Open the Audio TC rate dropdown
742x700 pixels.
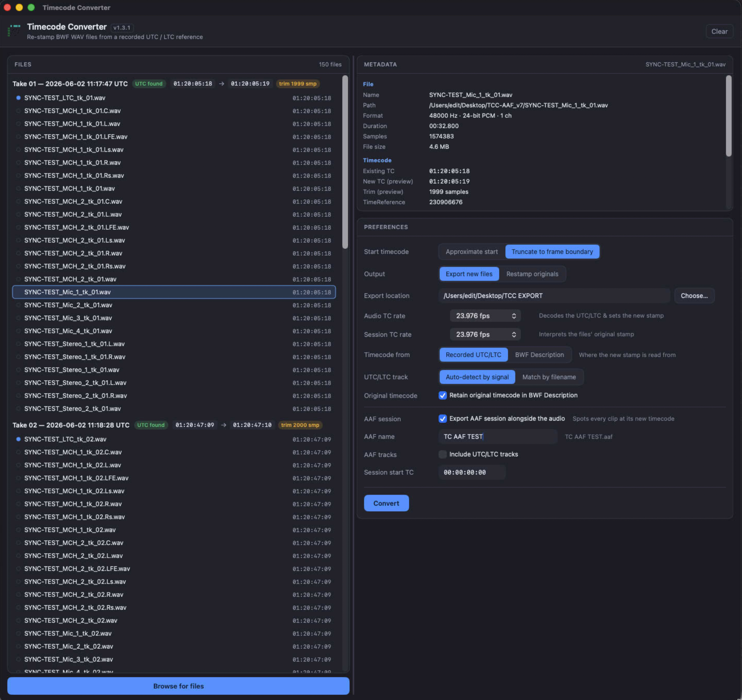click(x=485, y=316)
